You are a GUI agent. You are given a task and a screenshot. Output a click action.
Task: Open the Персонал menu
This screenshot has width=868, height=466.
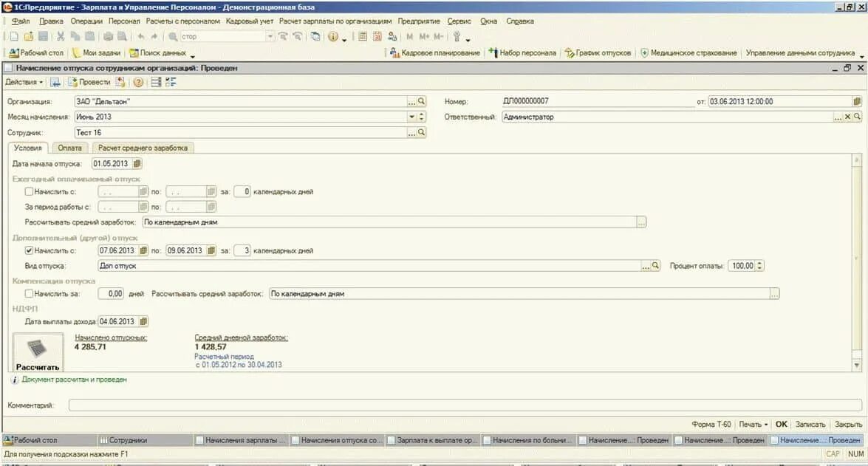pyautogui.click(x=124, y=21)
